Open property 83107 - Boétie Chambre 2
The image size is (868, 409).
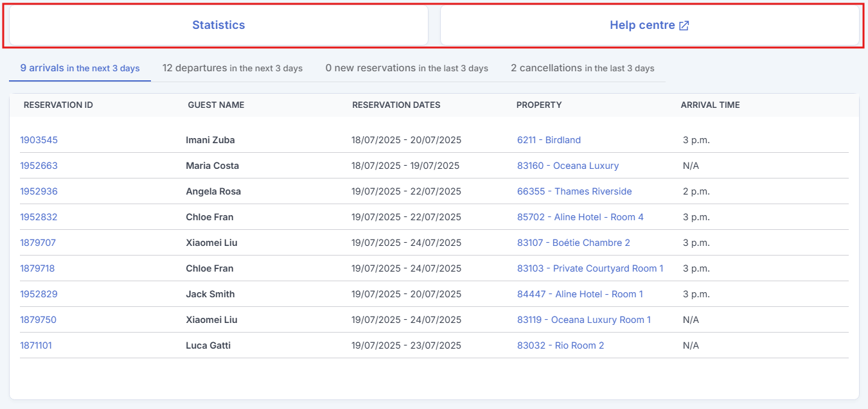tap(574, 243)
